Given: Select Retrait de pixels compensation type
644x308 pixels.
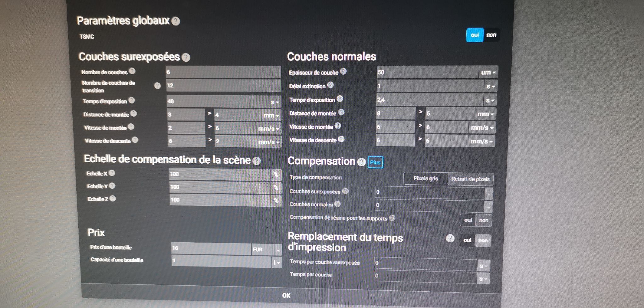Looking at the screenshot, I should 470,179.
